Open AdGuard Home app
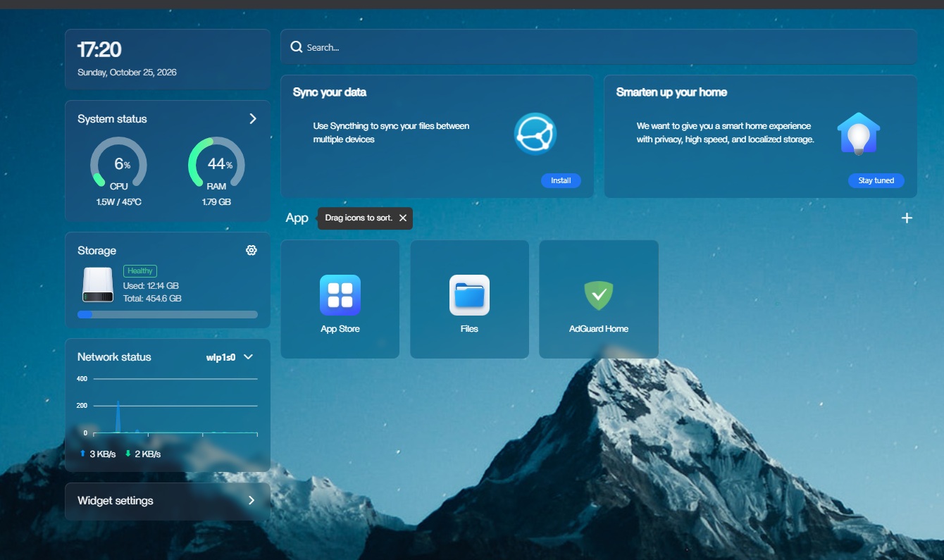The image size is (944, 560). tap(599, 295)
